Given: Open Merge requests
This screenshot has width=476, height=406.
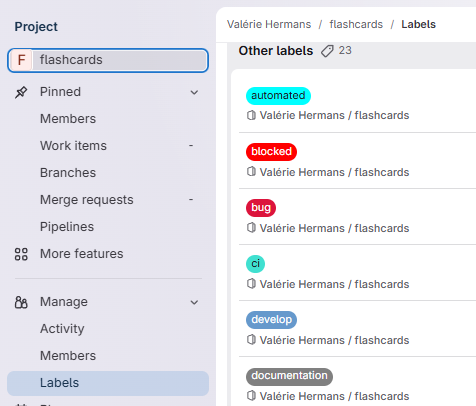Looking at the screenshot, I should tap(108, 200).
